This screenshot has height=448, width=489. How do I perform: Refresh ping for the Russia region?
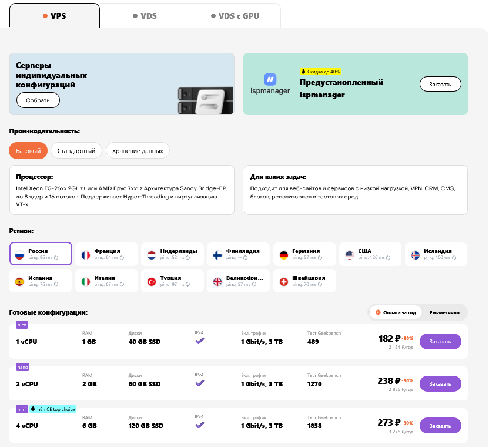(x=57, y=258)
